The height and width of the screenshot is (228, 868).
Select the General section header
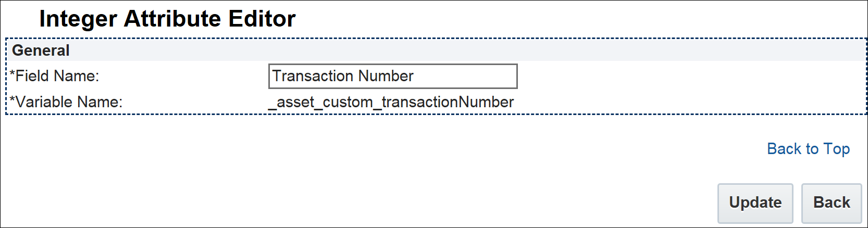coord(41,50)
